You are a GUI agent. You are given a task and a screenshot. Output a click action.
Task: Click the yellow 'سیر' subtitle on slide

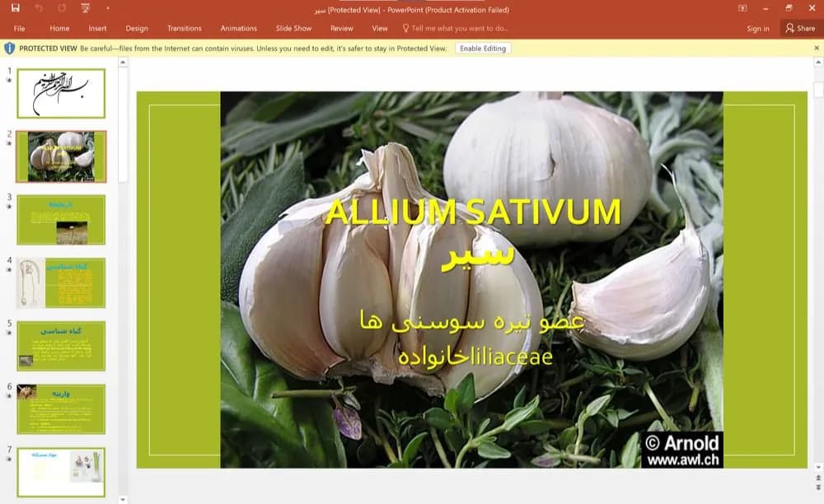477,255
